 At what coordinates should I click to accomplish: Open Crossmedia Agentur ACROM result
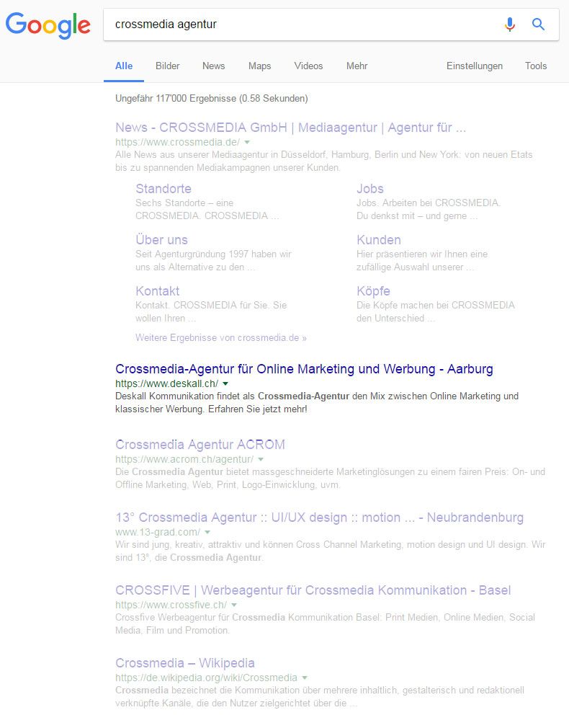coord(200,444)
